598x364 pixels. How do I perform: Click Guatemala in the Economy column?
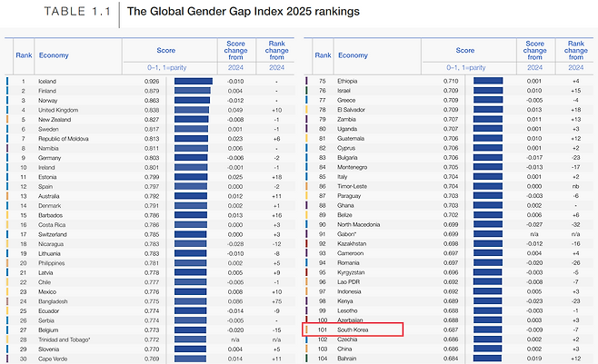click(x=351, y=139)
